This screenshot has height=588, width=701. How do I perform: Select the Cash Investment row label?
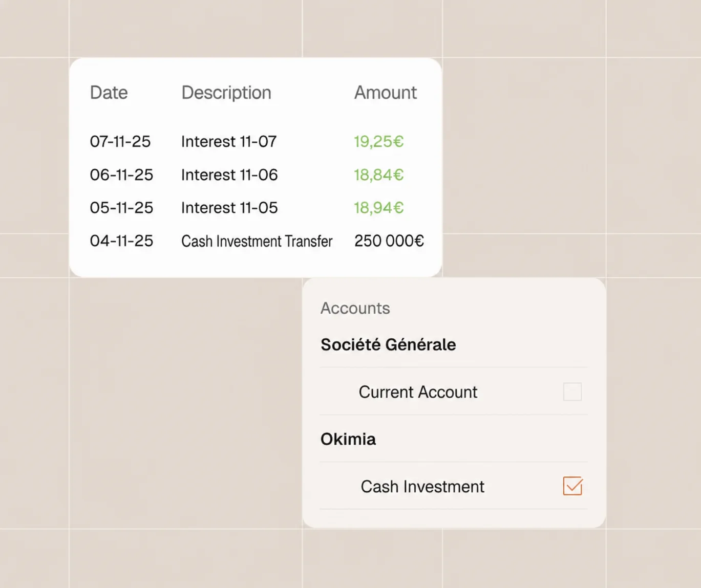422,486
